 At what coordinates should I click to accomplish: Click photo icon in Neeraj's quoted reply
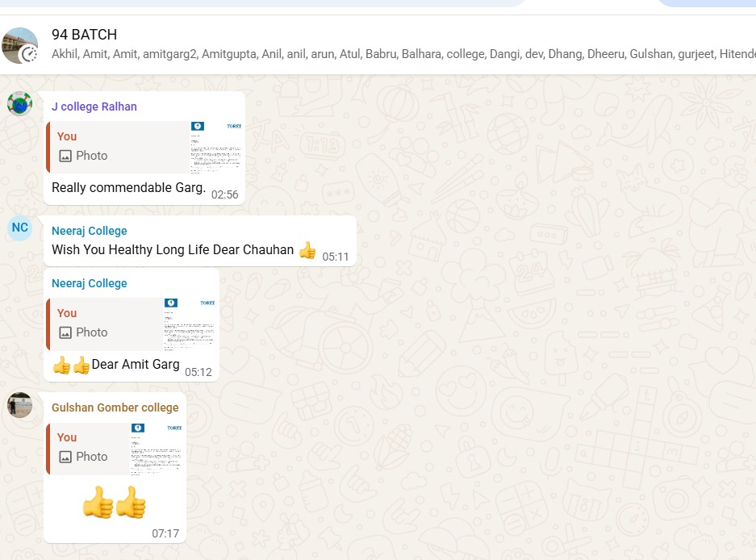coord(65,332)
